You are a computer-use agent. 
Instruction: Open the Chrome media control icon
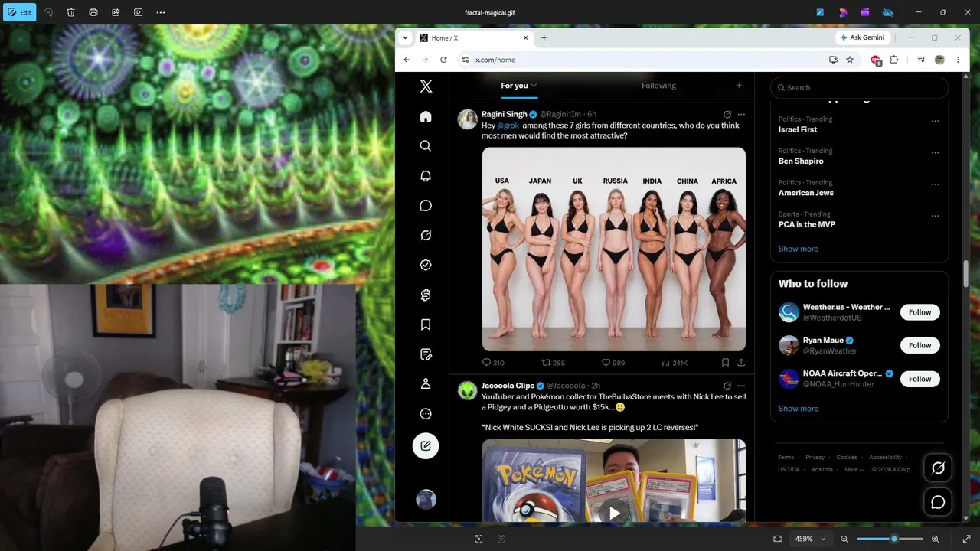click(x=921, y=60)
